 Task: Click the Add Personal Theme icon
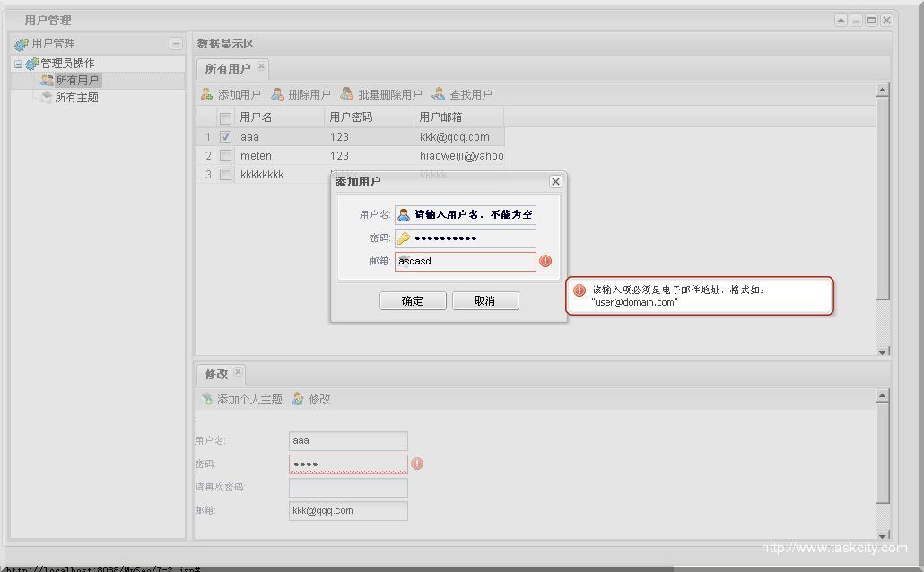pyautogui.click(x=206, y=399)
